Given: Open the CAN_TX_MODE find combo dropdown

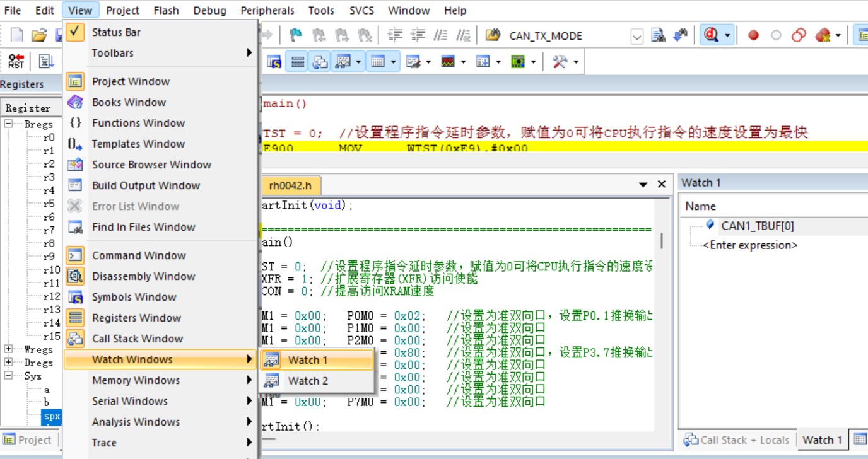Looking at the screenshot, I should pyautogui.click(x=637, y=36).
